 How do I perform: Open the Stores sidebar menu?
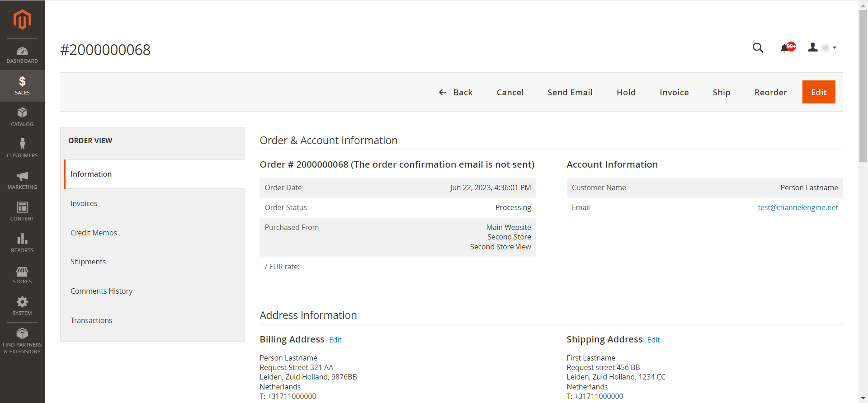(x=22, y=275)
